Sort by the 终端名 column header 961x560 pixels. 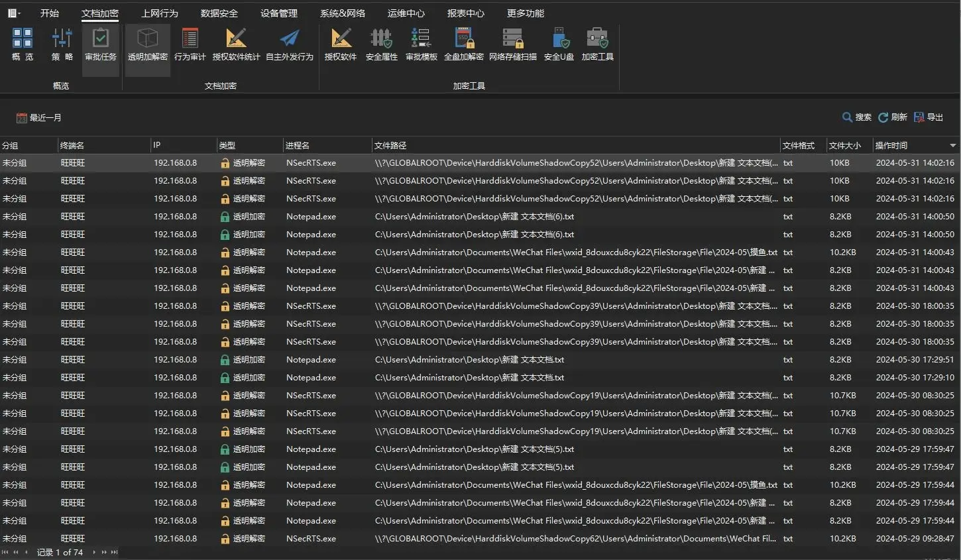[x=104, y=146]
